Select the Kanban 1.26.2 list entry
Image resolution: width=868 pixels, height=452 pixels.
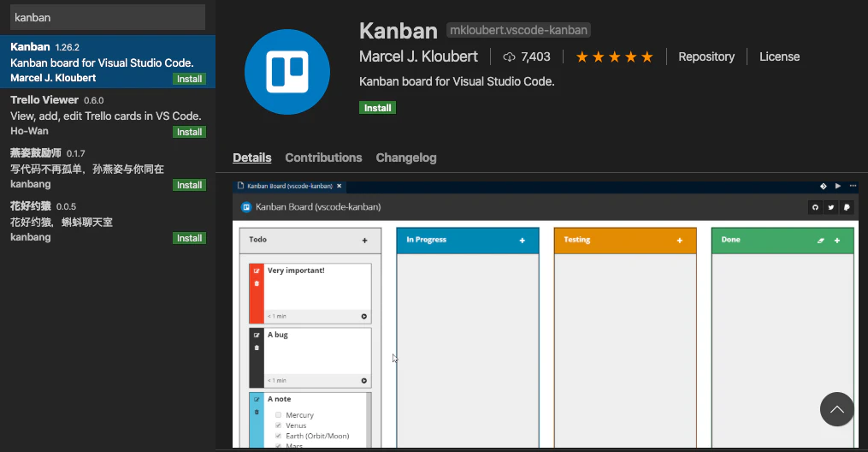108,62
